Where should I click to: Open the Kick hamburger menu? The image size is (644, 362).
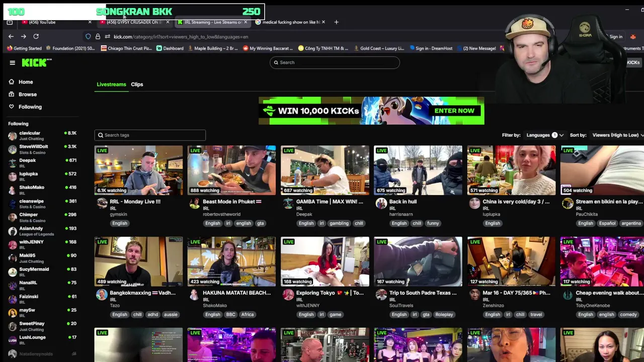tap(12, 62)
